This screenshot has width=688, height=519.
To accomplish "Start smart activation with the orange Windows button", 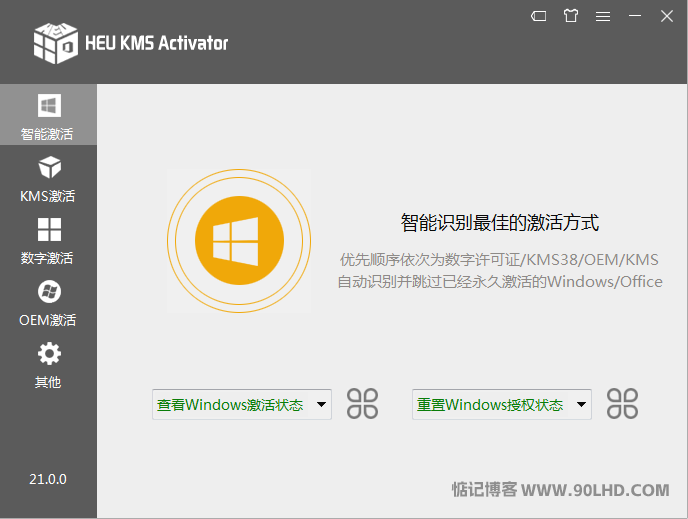I will (x=239, y=241).
